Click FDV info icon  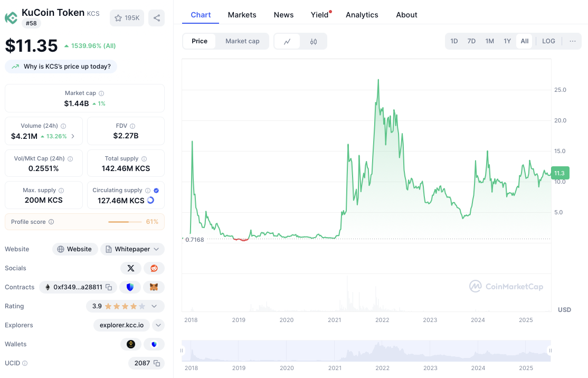[132, 126]
